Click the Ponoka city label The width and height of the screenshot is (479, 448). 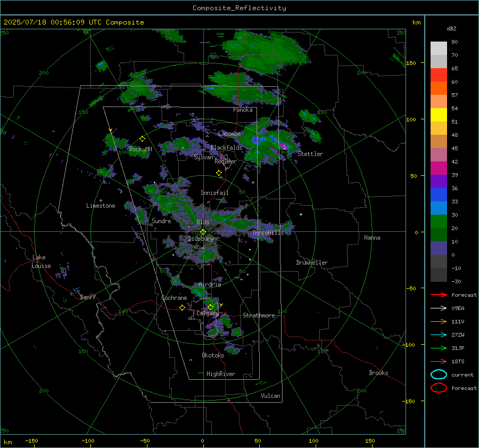243,110
